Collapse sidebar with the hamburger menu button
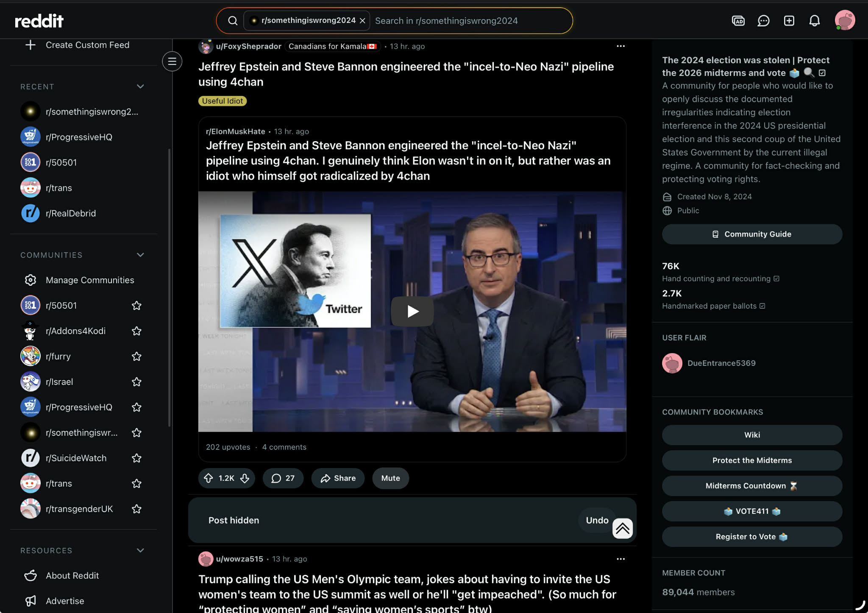 click(x=172, y=61)
